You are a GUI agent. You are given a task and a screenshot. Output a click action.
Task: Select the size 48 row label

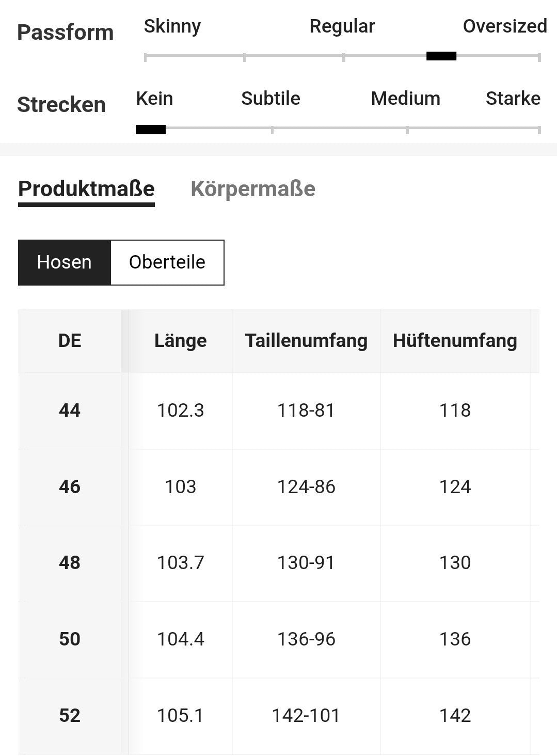click(70, 563)
